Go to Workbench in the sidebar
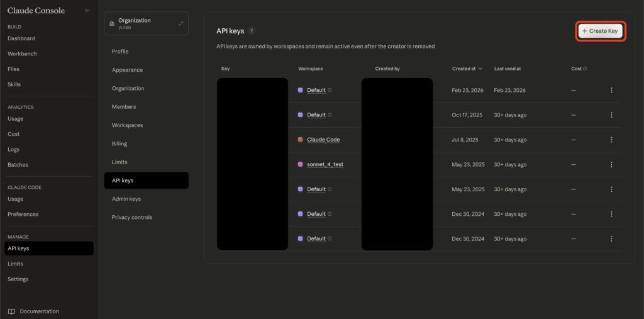Image resolution: width=644 pixels, height=319 pixels. click(22, 54)
